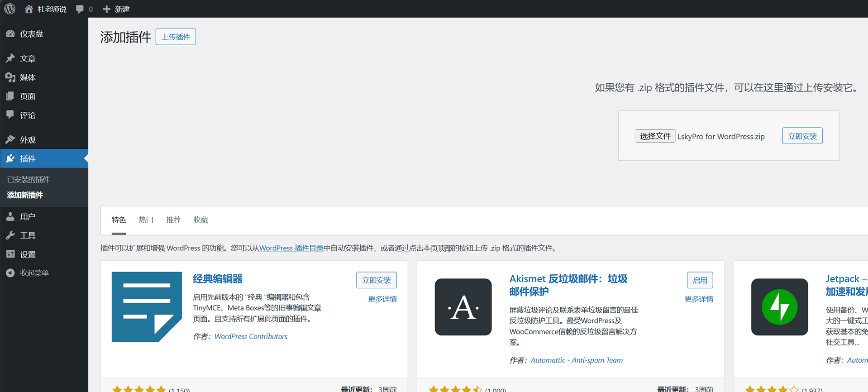Open 评论 comments sidebar menu
868x392 pixels.
point(44,115)
